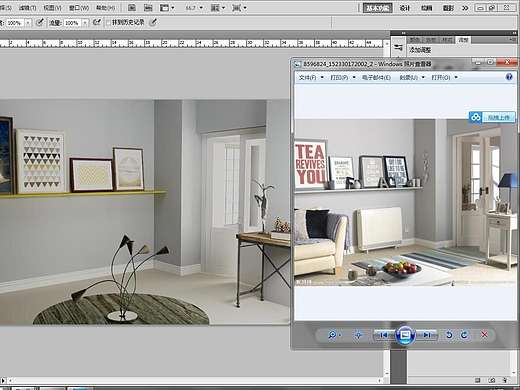The width and height of the screenshot is (520, 390).
Task: Click horizontal scrollbar right arrow in Photoshop
Action: (380, 380)
